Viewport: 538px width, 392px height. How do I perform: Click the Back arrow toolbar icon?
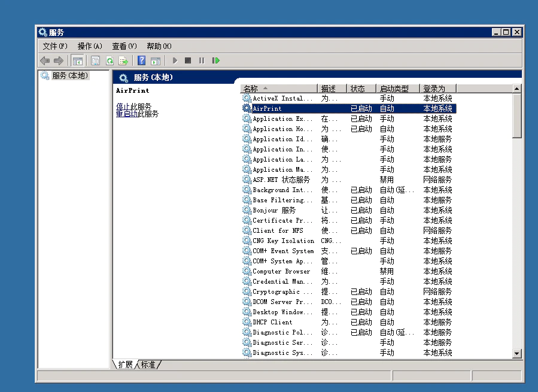(45, 60)
